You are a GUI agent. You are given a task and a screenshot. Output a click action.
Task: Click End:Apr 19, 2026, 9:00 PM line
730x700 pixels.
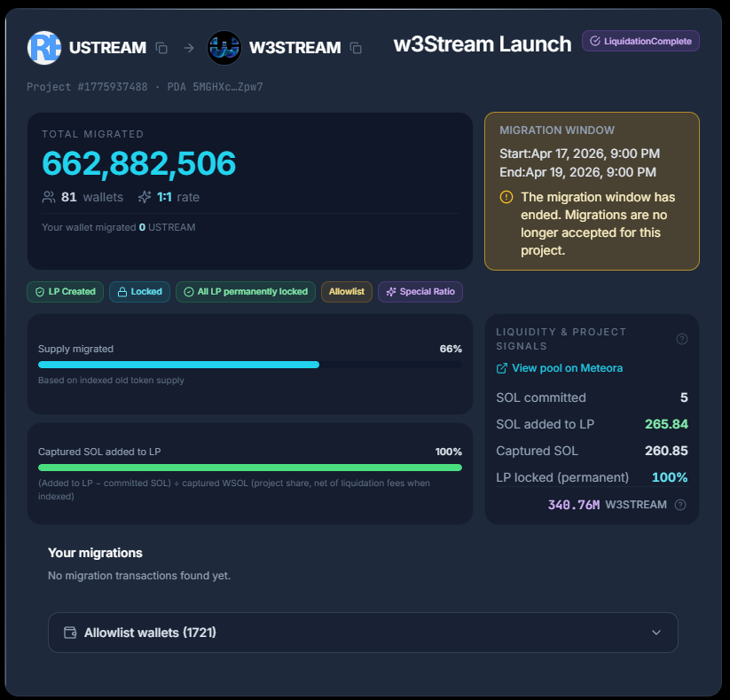pos(577,172)
